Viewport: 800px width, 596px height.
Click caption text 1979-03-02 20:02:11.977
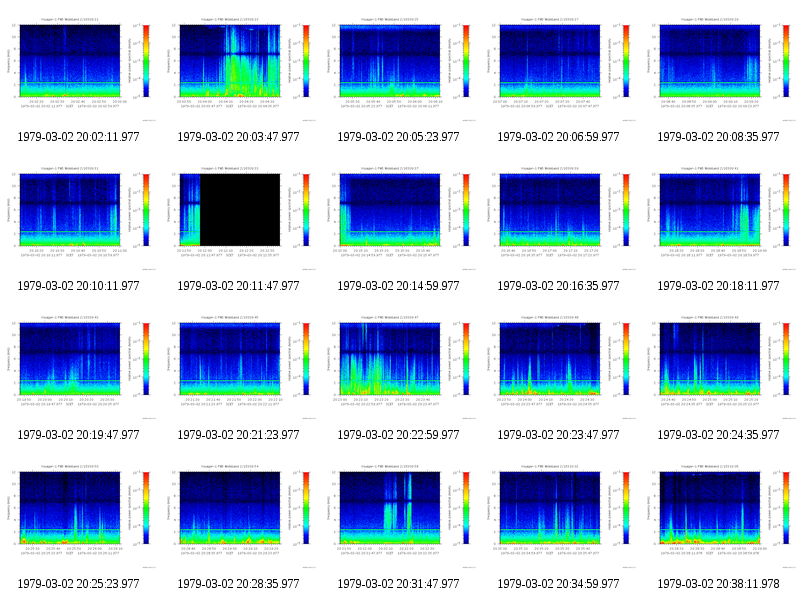coord(78,137)
